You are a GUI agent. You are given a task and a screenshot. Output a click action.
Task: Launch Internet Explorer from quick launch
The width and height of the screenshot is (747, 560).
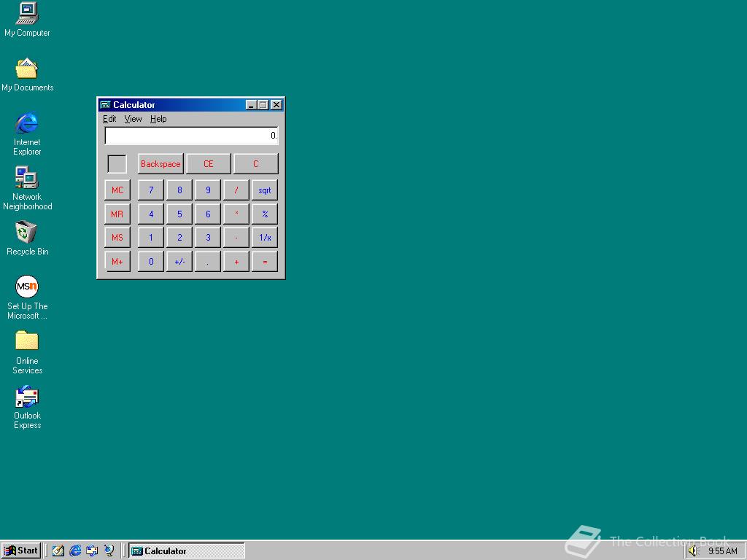point(75,551)
